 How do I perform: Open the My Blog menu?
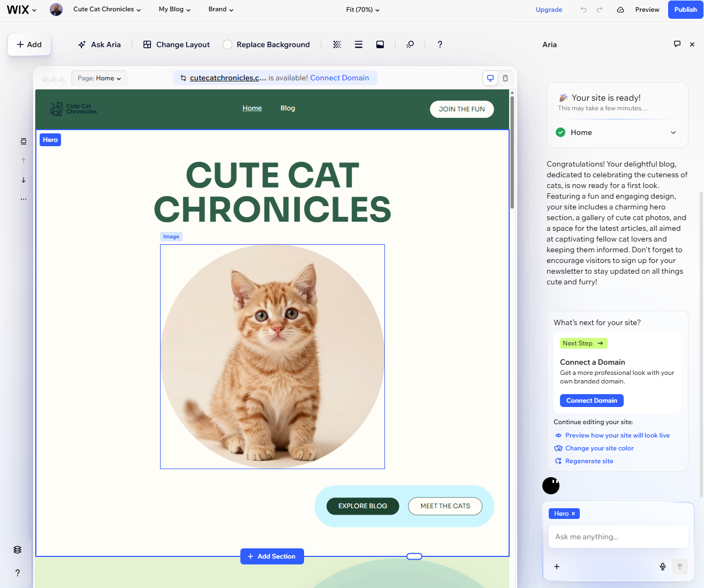click(x=174, y=9)
